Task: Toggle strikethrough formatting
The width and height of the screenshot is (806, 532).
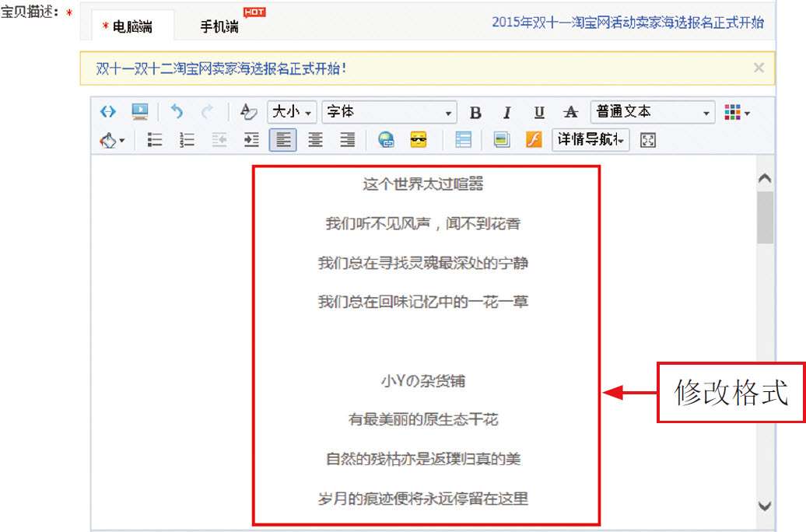Action: coord(570,112)
